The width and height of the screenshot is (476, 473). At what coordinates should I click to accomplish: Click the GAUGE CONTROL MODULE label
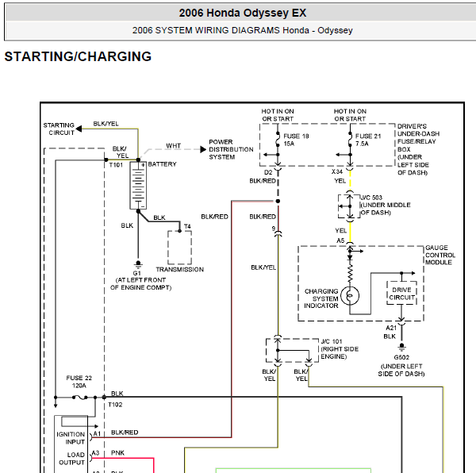tap(440, 255)
